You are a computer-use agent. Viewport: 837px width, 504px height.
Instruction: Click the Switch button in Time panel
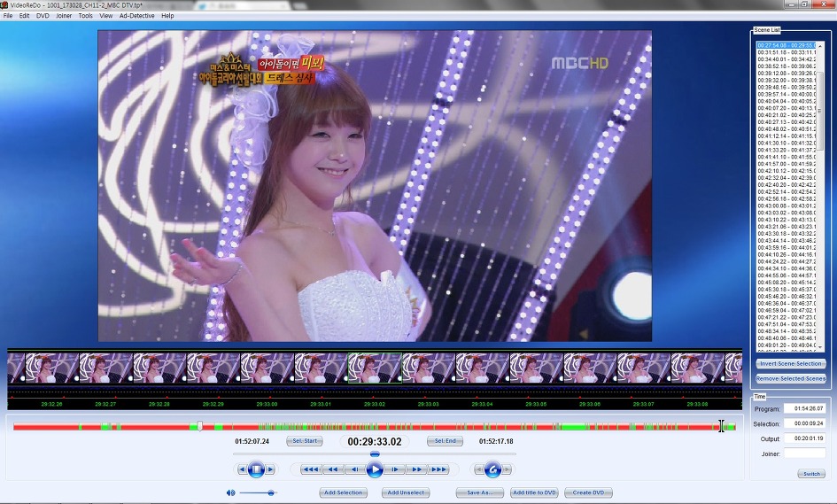pos(811,474)
